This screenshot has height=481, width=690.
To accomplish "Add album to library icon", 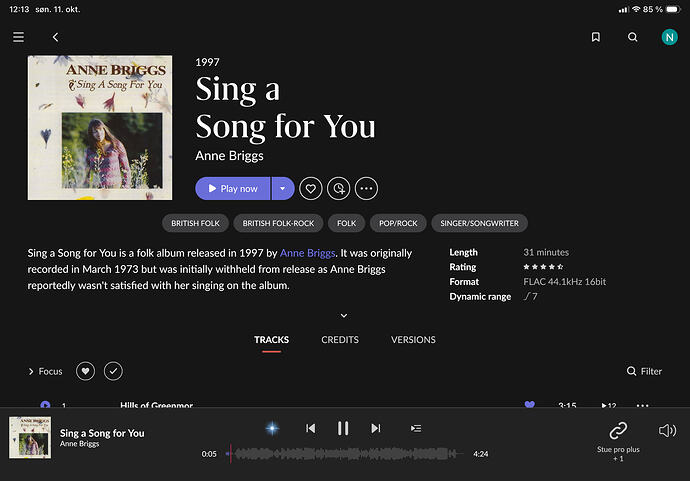I will [338, 188].
